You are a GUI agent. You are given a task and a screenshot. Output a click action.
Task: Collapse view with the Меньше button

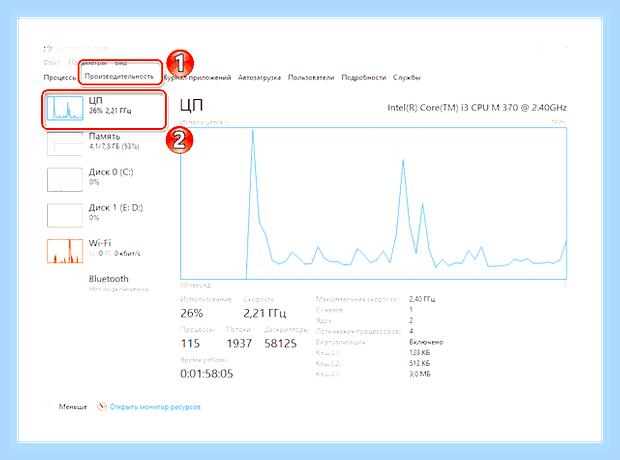tap(73, 407)
